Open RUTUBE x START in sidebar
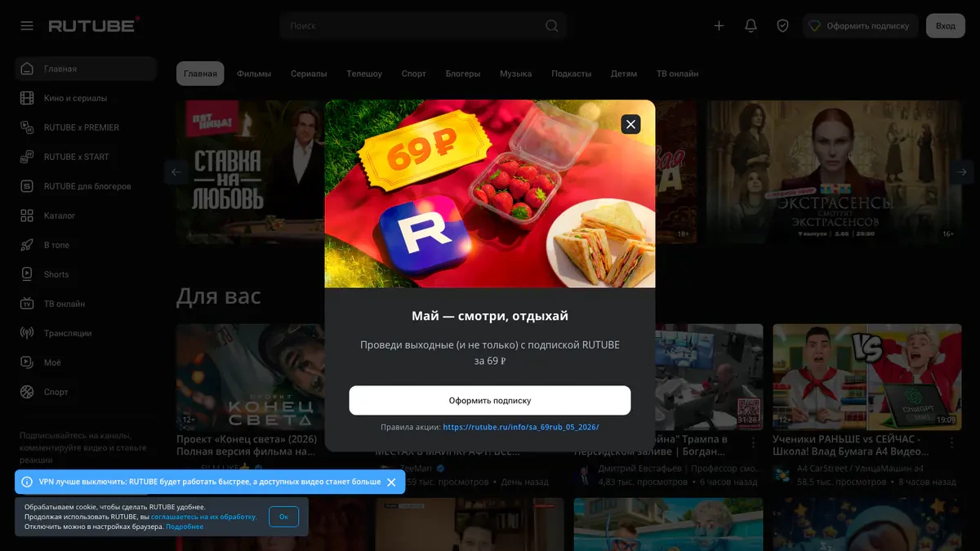980x551 pixels. (86, 157)
